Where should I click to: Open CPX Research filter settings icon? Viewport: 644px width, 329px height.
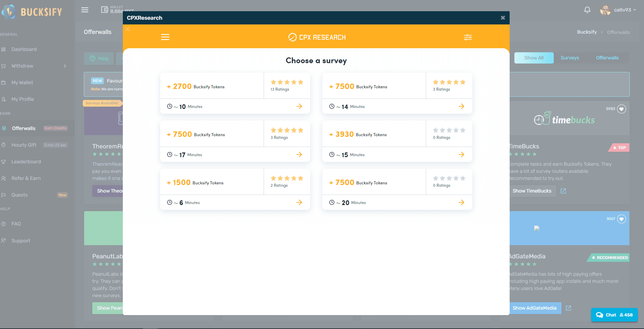(x=468, y=37)
